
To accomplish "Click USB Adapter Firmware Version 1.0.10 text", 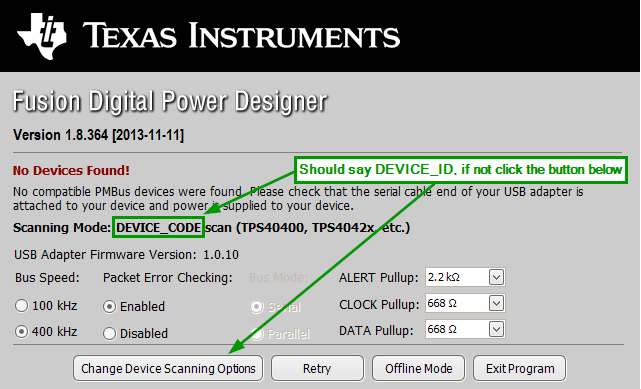I will 126,255.
